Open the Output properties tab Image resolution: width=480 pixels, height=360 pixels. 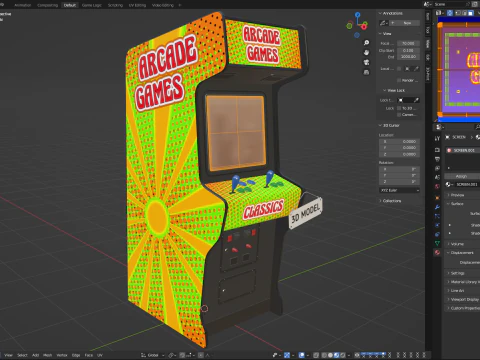tap(437, 159)
